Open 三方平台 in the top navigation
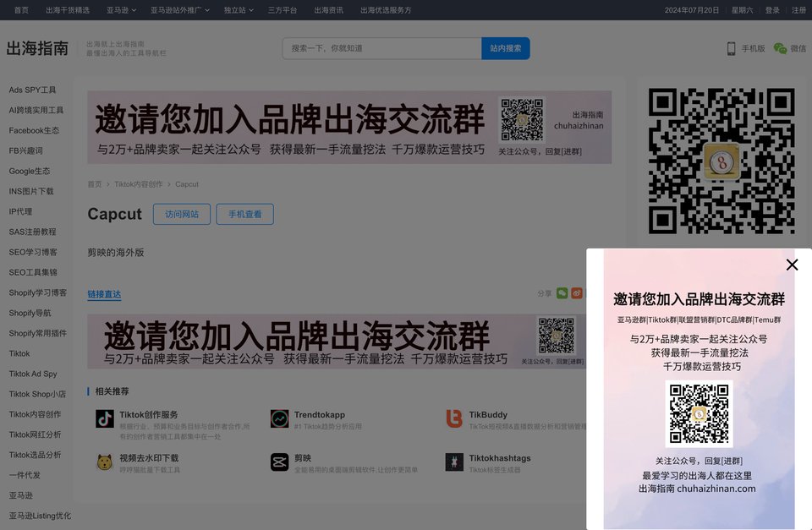Viewport: 812px width, 530px height. coord(283,10)
